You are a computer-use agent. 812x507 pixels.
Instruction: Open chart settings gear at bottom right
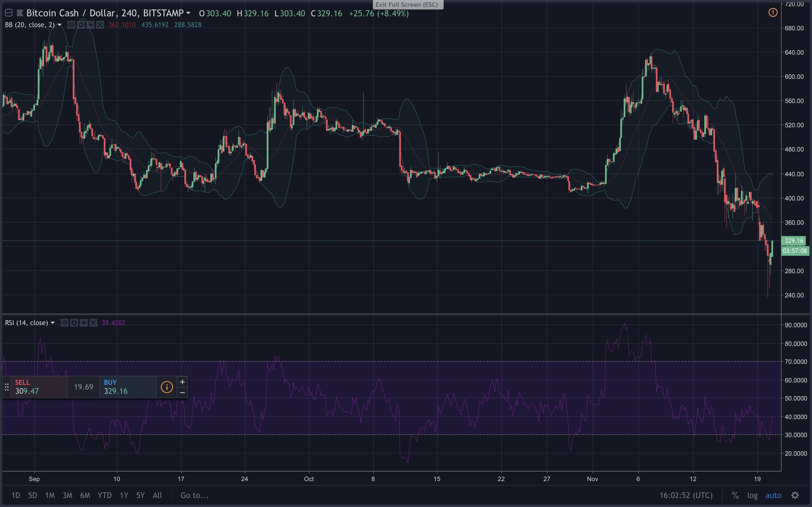tap(795, 495)
